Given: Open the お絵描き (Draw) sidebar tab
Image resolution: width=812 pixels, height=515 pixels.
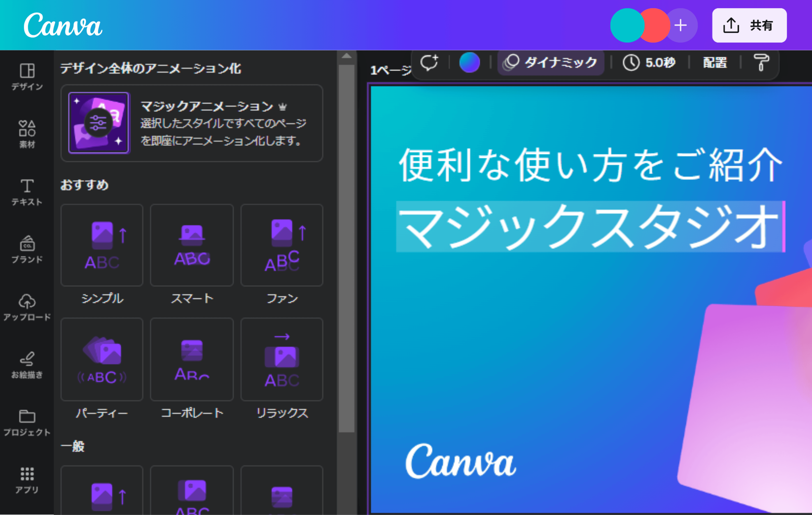Looking at the screenshot, I should tap(27, 365).
